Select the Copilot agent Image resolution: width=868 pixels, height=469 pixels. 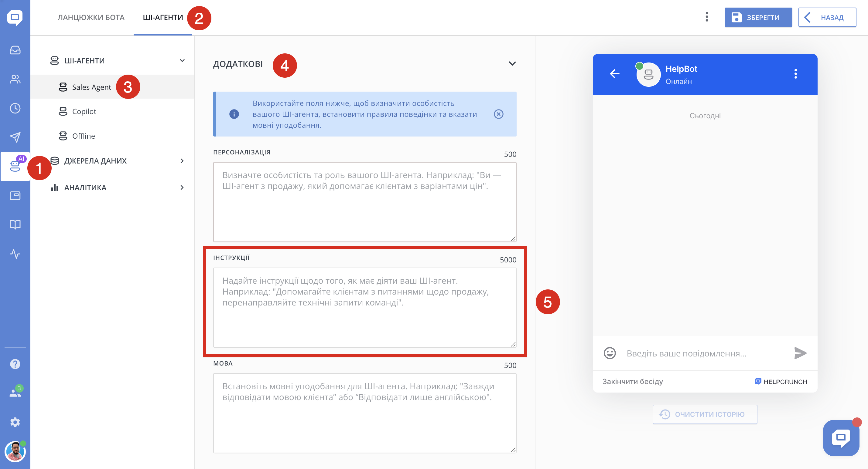84,111
